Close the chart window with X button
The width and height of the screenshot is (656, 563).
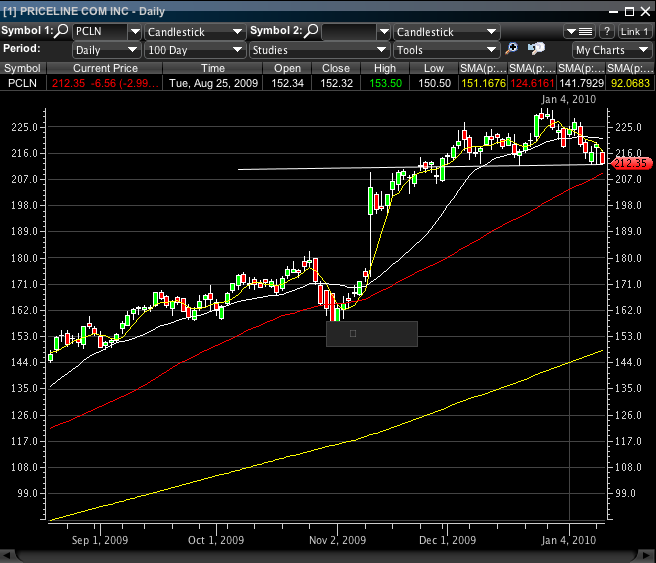tap(645, 10)
